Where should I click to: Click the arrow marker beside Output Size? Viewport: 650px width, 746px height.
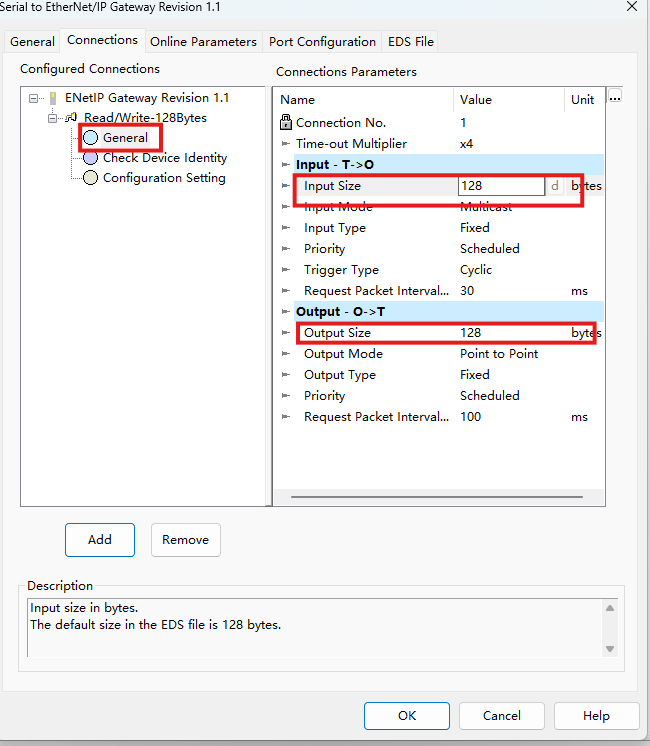click(286, 333)
